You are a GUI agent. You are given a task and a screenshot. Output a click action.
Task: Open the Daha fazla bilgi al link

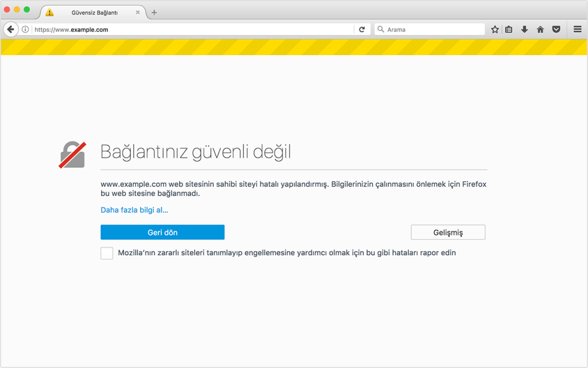[134, 210]
